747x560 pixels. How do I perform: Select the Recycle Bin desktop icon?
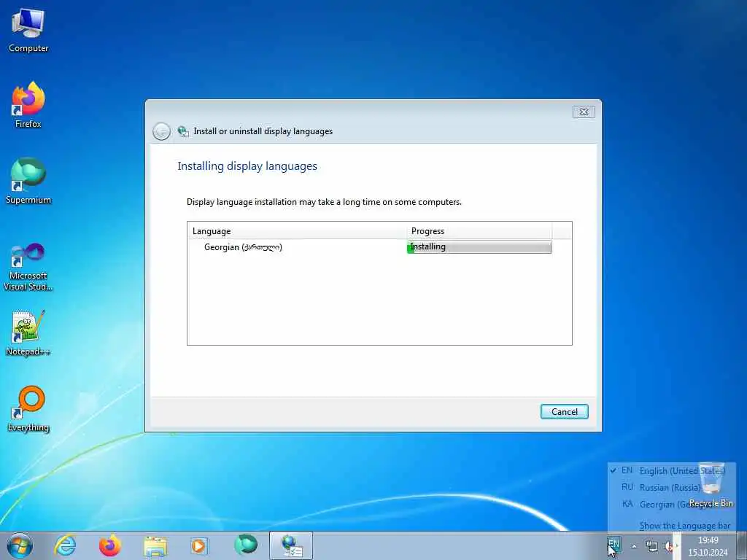tap(711, 484)
